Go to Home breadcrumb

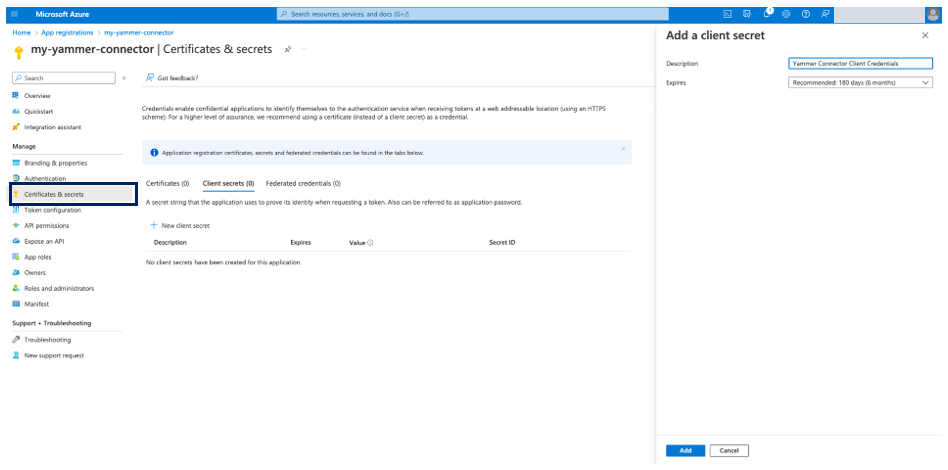point(21,33)
